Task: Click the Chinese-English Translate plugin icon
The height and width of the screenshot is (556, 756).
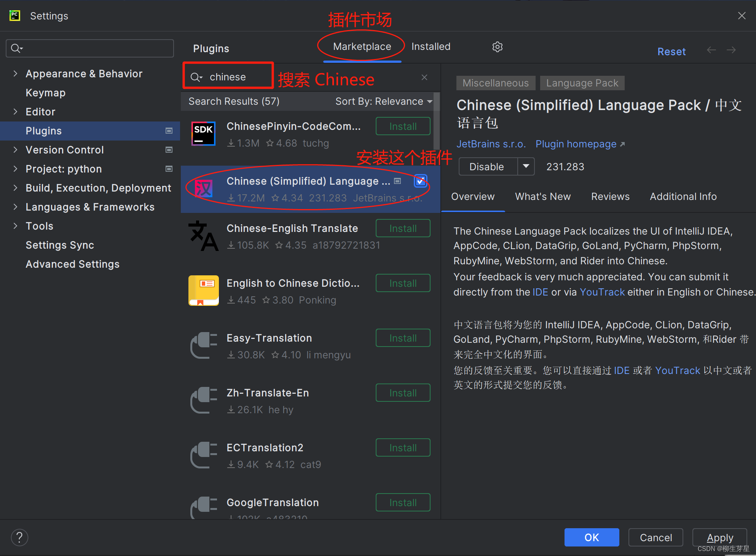Action: [204, 236]
